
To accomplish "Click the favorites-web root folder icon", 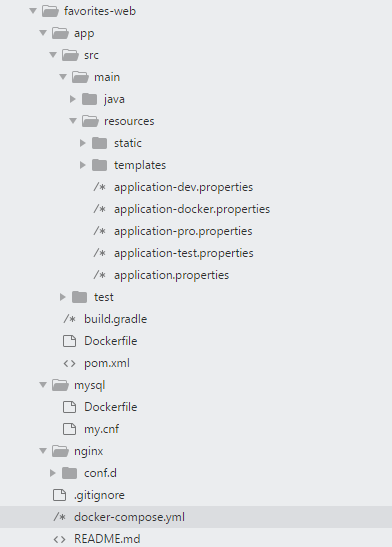I will click(x=50, y=11).
